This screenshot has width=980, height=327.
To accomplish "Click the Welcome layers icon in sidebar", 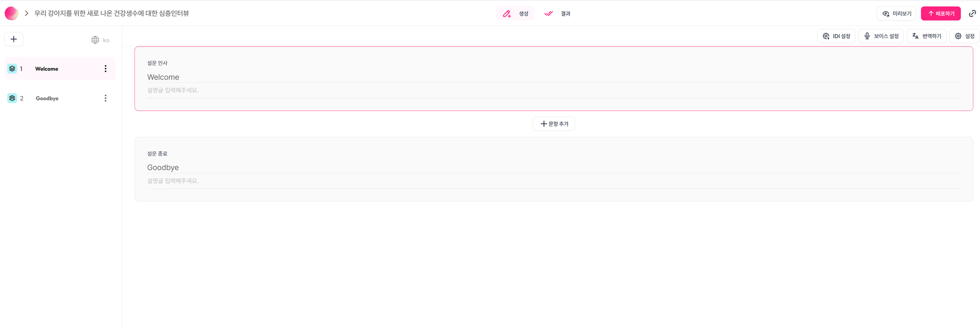I will 12,69.
